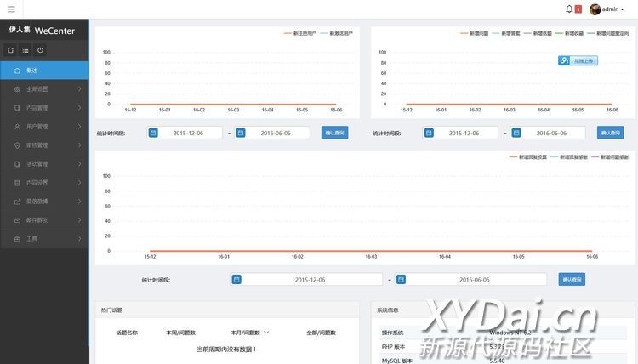
Task: Sort hot topics by 本月/问题数 chevron
Action: (266, 333)
